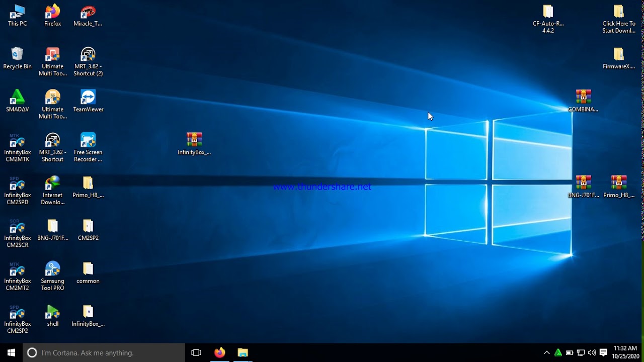
Task: Select the This PC desktop icon
Action: click(x=17, y=16)
